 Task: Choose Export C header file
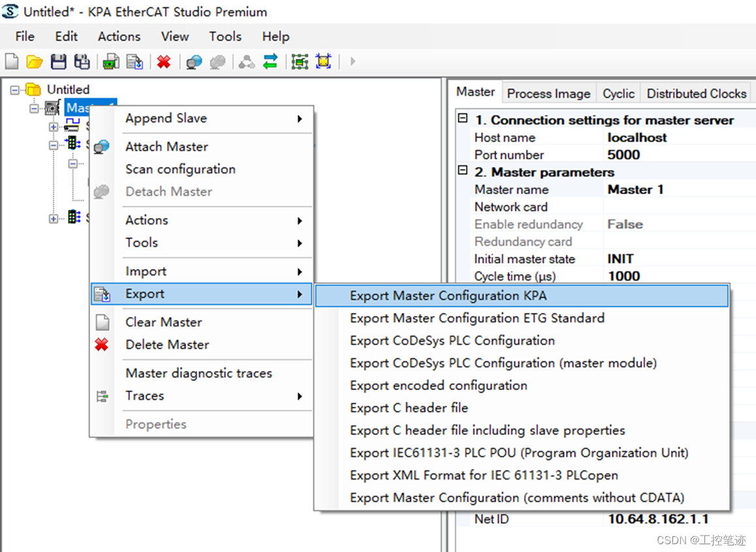522,408
